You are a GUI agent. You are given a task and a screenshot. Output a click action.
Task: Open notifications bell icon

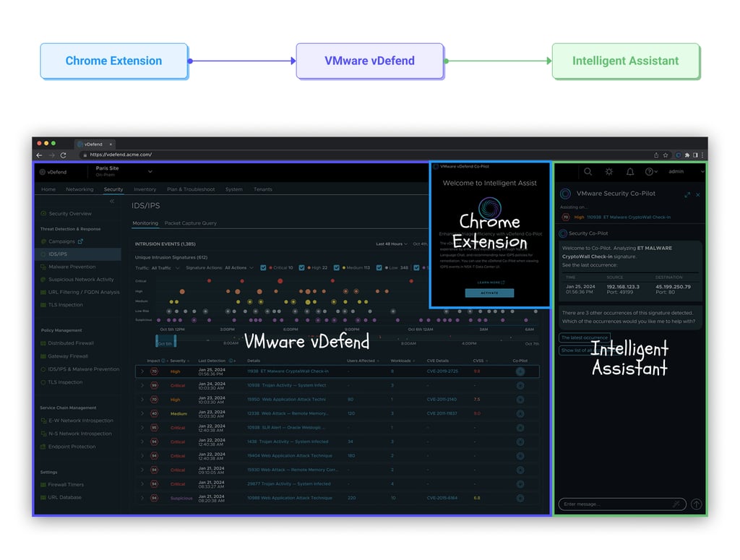[x=630, y=172]
